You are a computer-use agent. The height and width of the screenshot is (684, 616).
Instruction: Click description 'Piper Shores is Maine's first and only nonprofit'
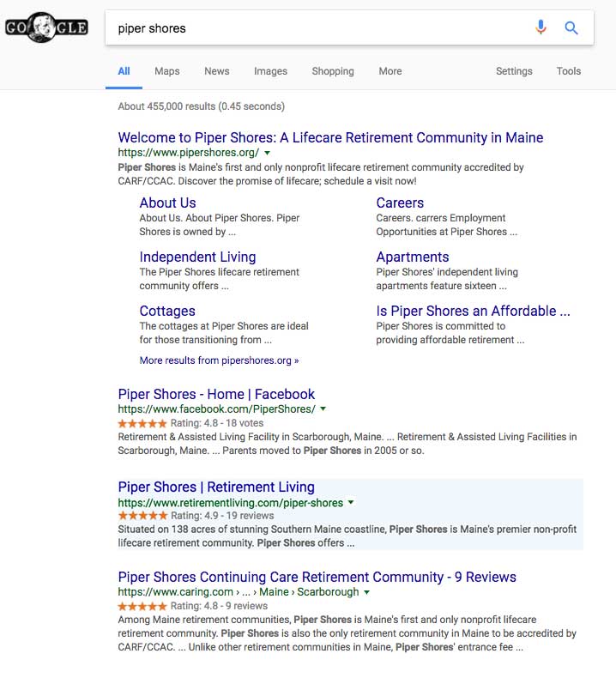[321, 174]
